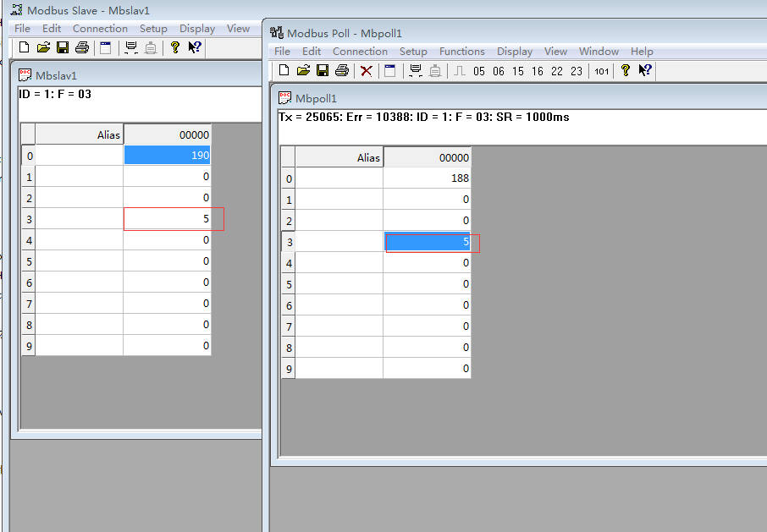Screen dimensions: 767x532
Task: Select value 188 cell in Mbpoll1 table
Action: [x=427, y=178]
